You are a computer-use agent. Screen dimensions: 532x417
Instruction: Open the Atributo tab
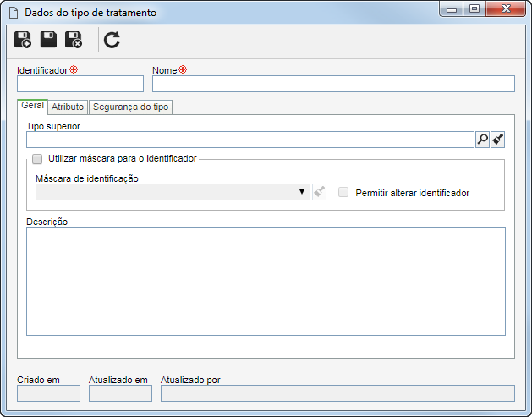[68, 107]
